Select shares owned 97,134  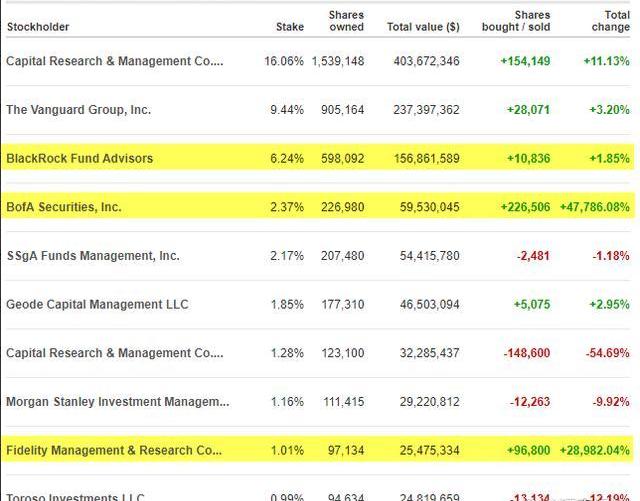tap(346, 450)
